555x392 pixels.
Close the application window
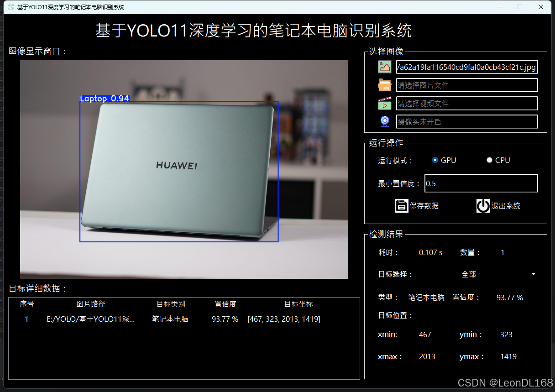tap(541, 7)
